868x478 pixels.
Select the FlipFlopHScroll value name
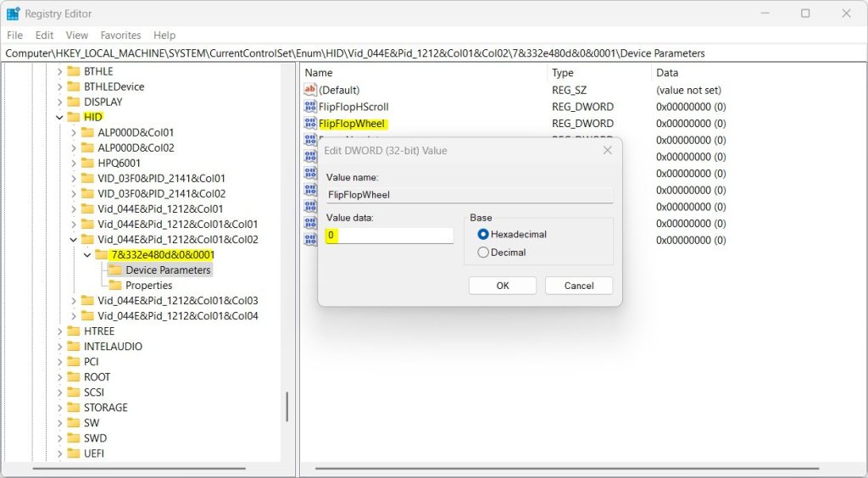353,106
